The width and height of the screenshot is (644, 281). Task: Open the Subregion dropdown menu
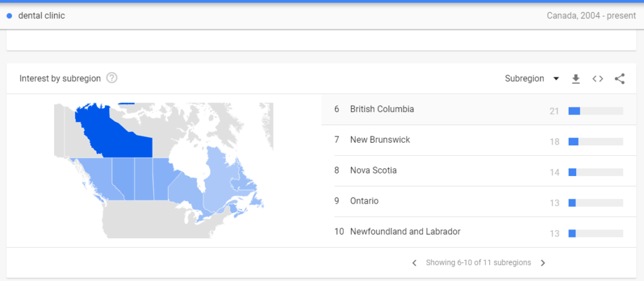(x=532, y=79)
